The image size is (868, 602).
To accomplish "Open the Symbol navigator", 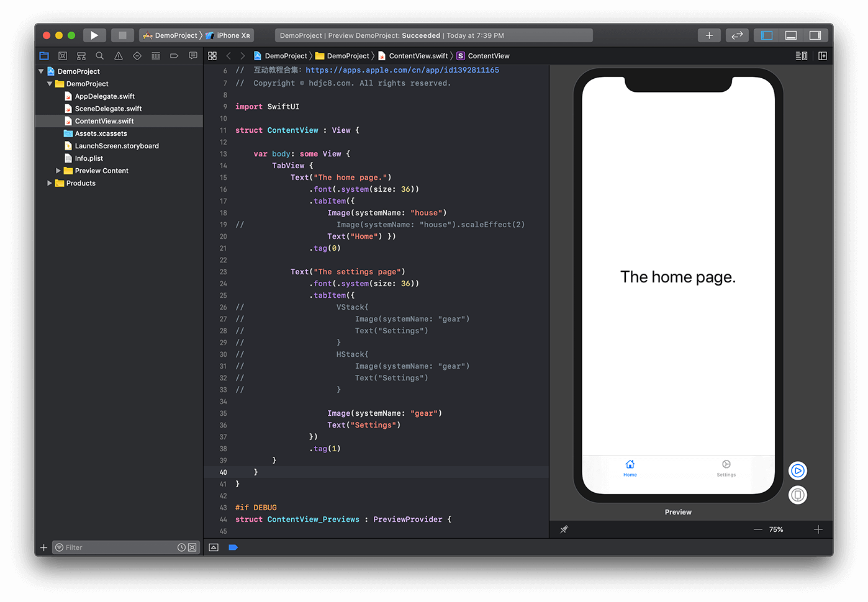I will [81, 56].
